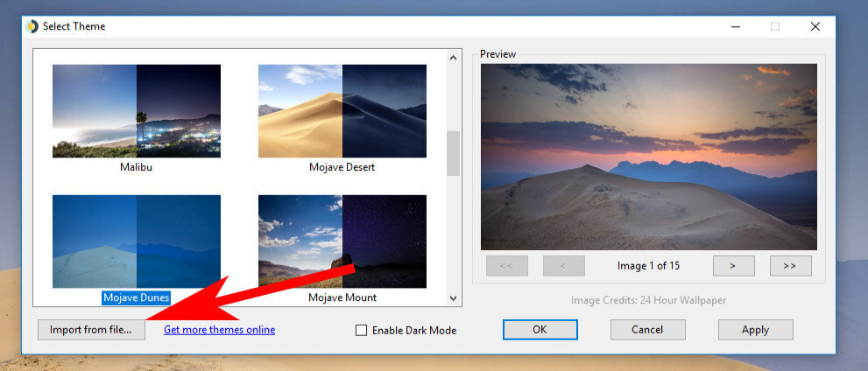Image resolution: width=868 pixels, height=371 pixels.
Task: Click the theme list scroll down arrow
Action: pyautogui.click(x=454, y=298)
